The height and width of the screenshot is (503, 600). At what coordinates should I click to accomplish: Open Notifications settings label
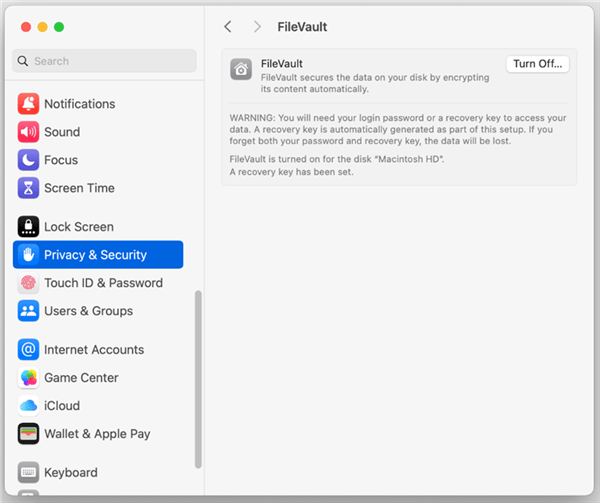click(x=80, y=104)
